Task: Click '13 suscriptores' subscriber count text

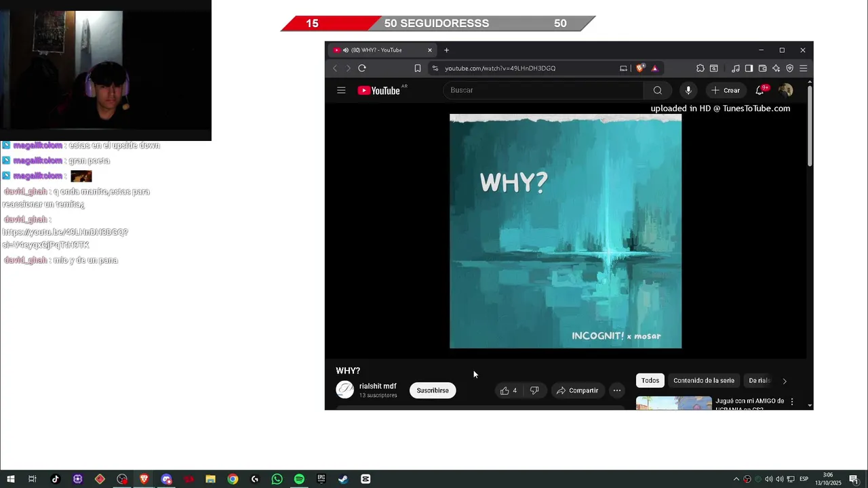Action: coord(378,395)
